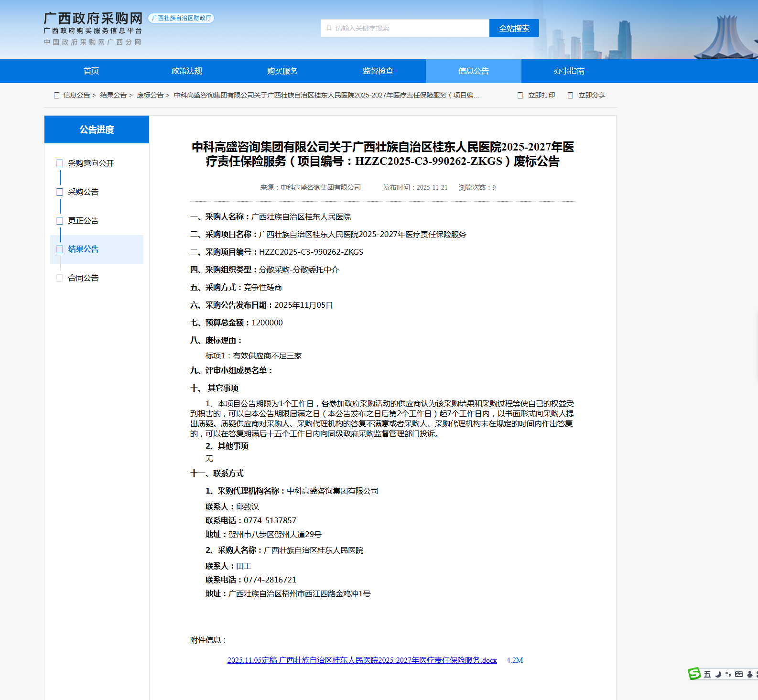Click the 立即分享 share icon
The image size is (758, 700).
[x=570, y=95]
